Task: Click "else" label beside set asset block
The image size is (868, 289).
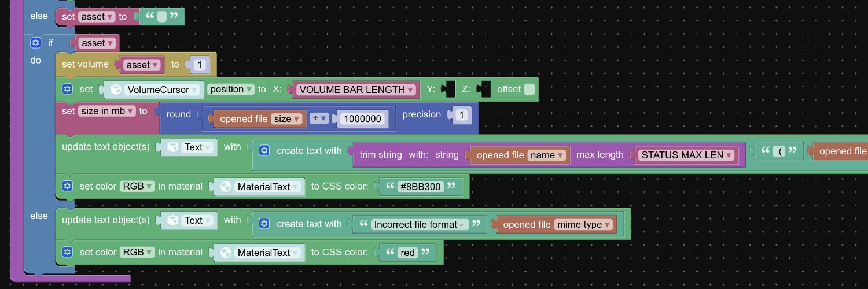Action: click(x=39, y=16)
